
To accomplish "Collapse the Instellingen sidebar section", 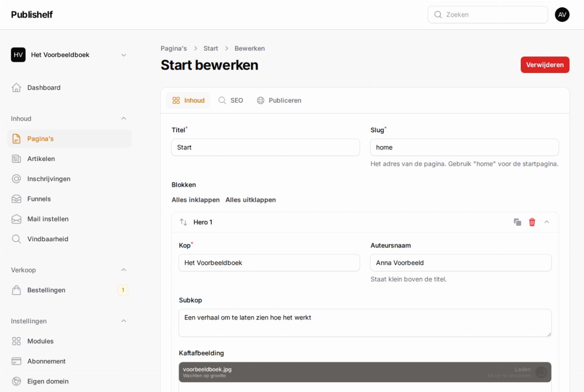I will pos(124,321).
